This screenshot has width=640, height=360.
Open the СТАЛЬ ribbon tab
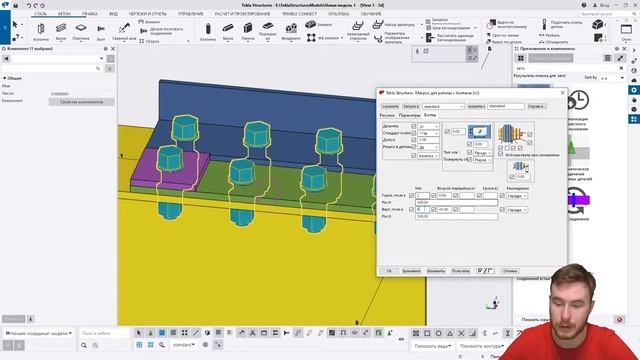tap(40, 14)
